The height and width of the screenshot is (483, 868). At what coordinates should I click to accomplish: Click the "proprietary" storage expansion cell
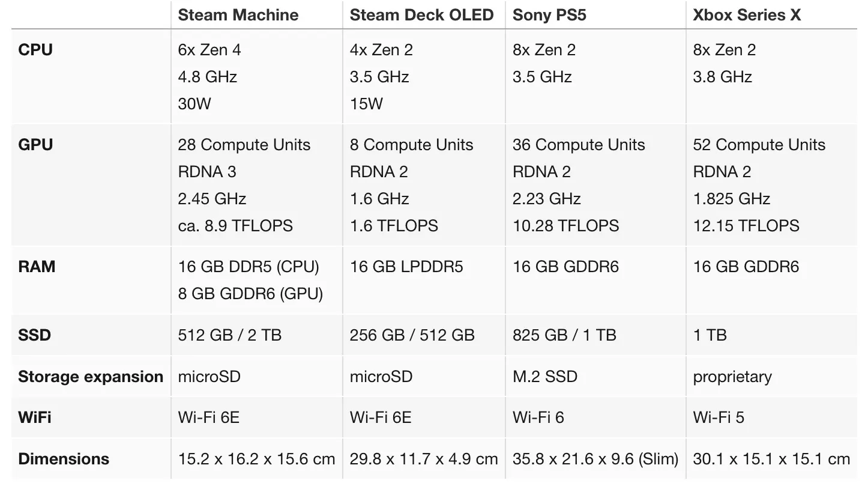coord(732,377)
